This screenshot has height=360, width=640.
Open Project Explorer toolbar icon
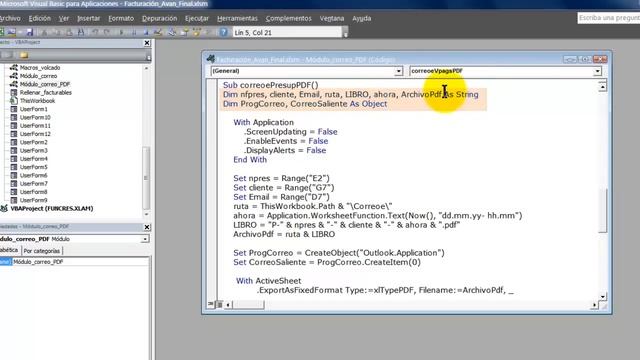tap(172, 32)
